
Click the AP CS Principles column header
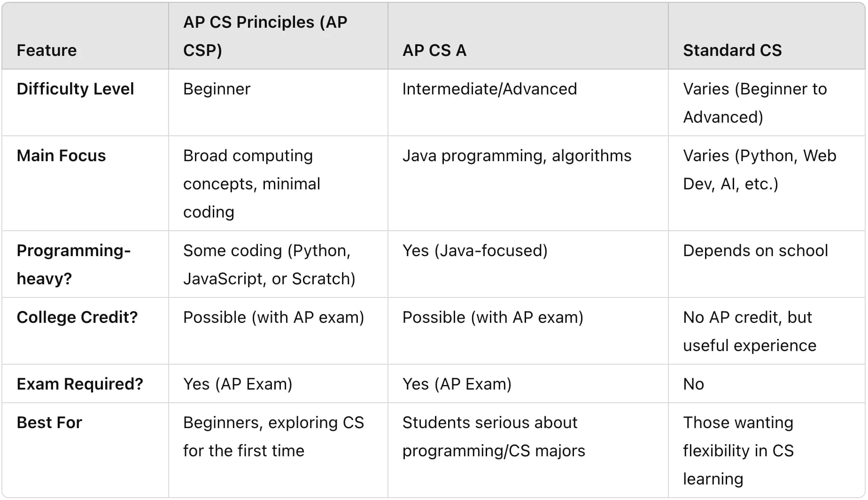pyautogui.click(x=265, y=36)
